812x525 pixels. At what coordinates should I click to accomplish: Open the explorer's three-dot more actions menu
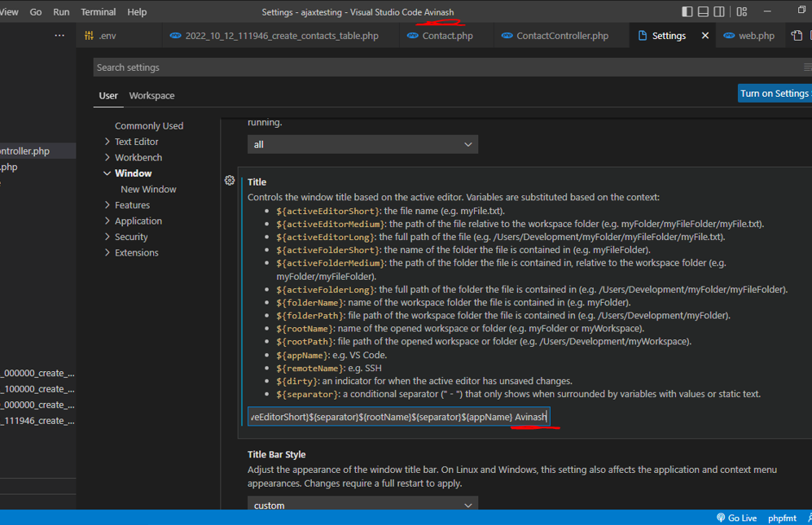pos(59,36)
